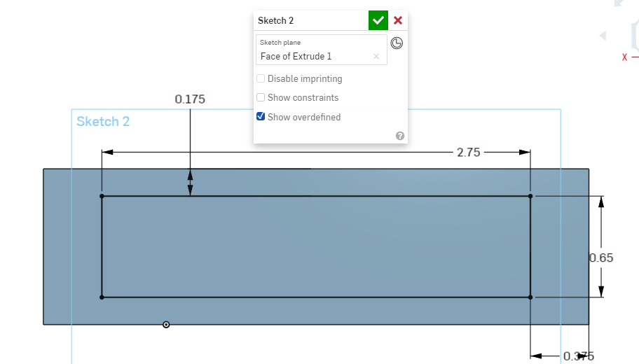Accept Sketch 2 with the green checkmark
The height and width of the screenshot is (364, 639).
[x=378, y=20]
